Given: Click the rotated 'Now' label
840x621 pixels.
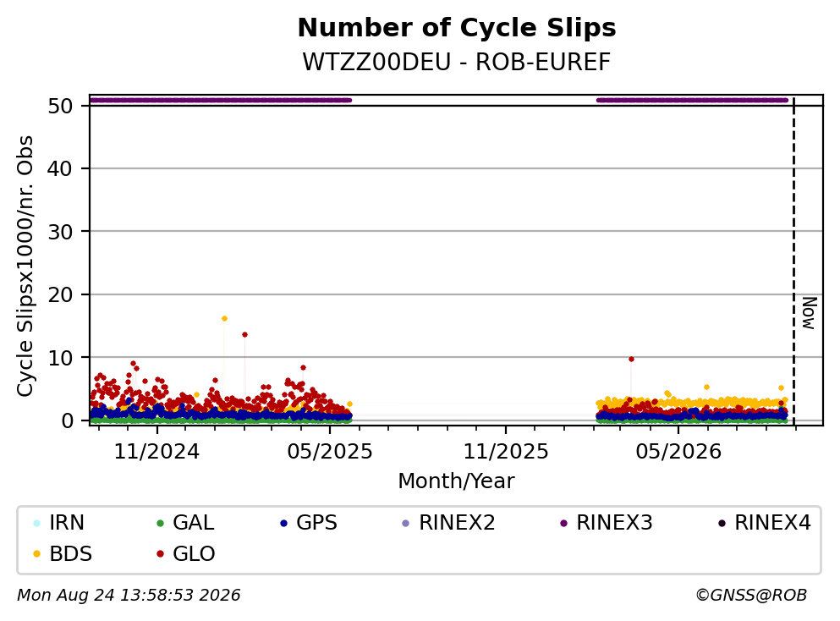Looking at the screenshot, I should pyautogui.click(x=809, y=313).
